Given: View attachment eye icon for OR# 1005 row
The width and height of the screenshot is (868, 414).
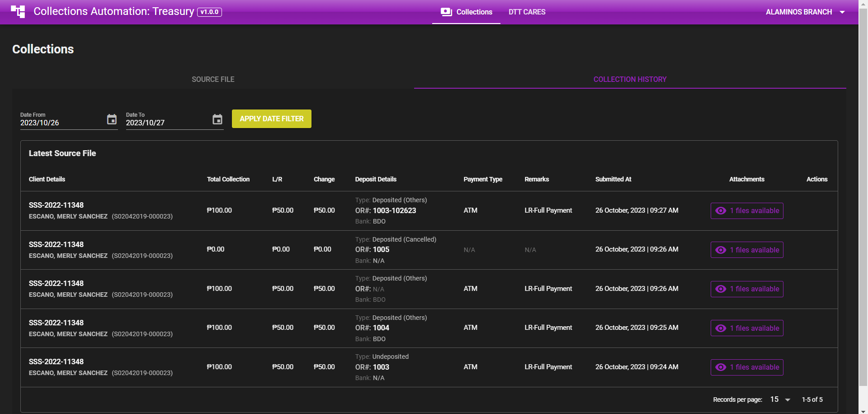Looking at the screenshot, I should click(721, 250).
